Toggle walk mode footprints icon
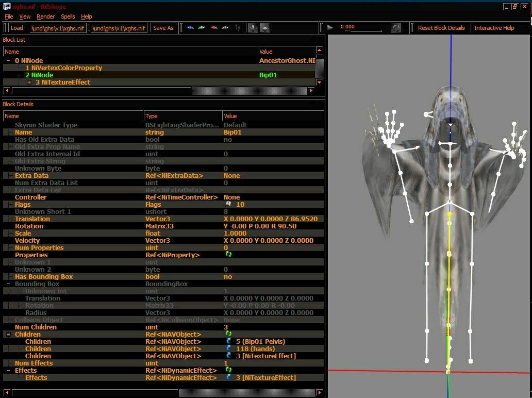532x398 pixels. pyautogui.click(x=238, y=28)
